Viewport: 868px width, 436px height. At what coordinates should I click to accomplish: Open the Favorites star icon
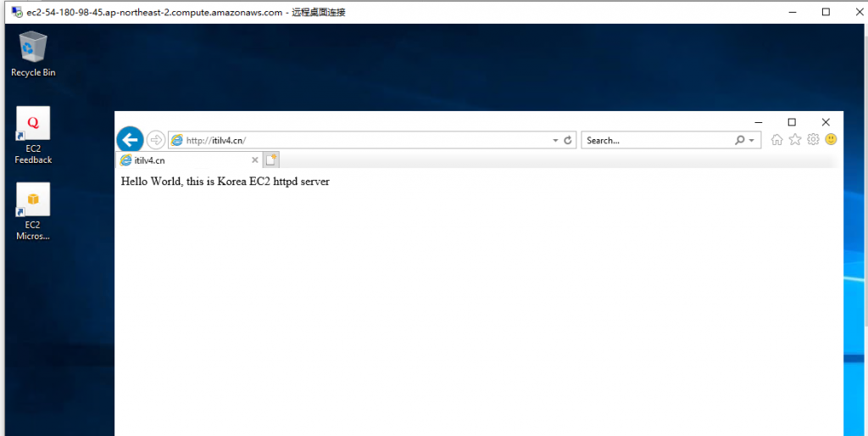tap(795, 140)
